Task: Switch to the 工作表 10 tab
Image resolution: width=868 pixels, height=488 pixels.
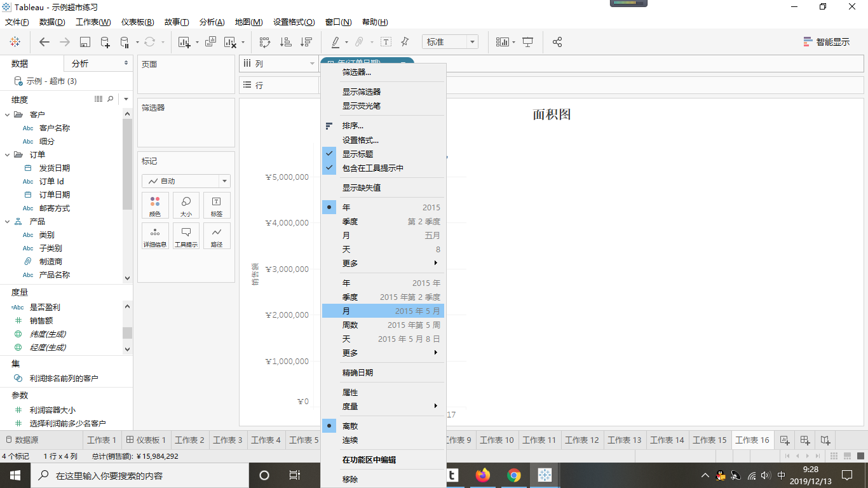Action: (496, 440)
